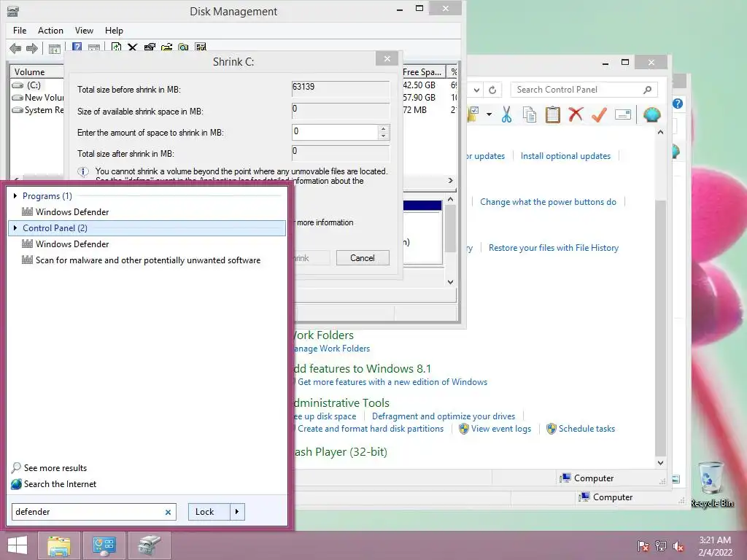The width and height of the screenshot is (747, 560).
Task: Open the Schedule tasks link
Action: 587,429
